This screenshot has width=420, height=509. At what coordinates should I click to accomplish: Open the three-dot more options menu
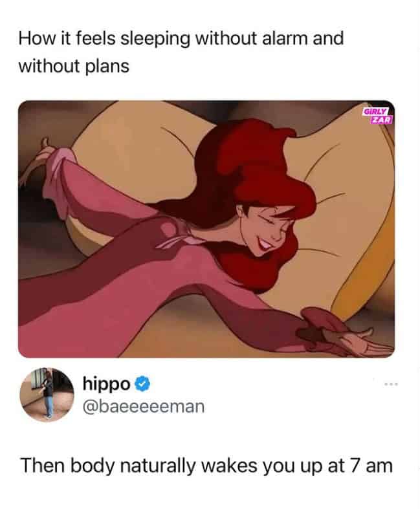(x=391, y=384)
